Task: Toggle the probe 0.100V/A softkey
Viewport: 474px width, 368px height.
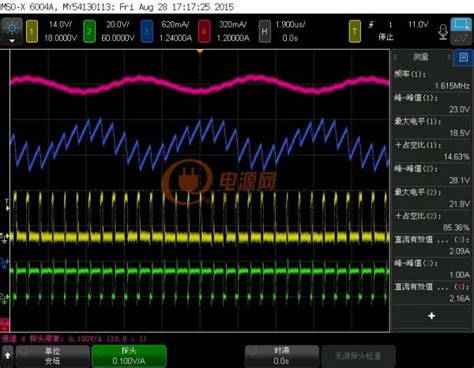Action: tap(129, 356)
